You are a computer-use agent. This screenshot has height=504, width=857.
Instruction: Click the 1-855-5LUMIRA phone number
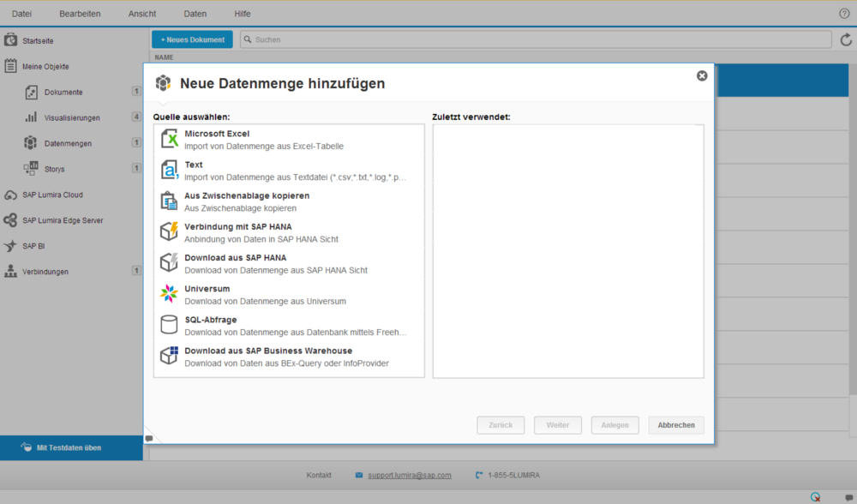pyautogui.click(x=513, y=475)
